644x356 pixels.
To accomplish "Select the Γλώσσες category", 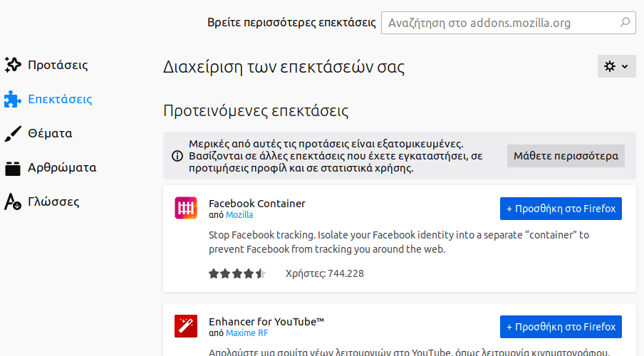I will pos(53,201).
